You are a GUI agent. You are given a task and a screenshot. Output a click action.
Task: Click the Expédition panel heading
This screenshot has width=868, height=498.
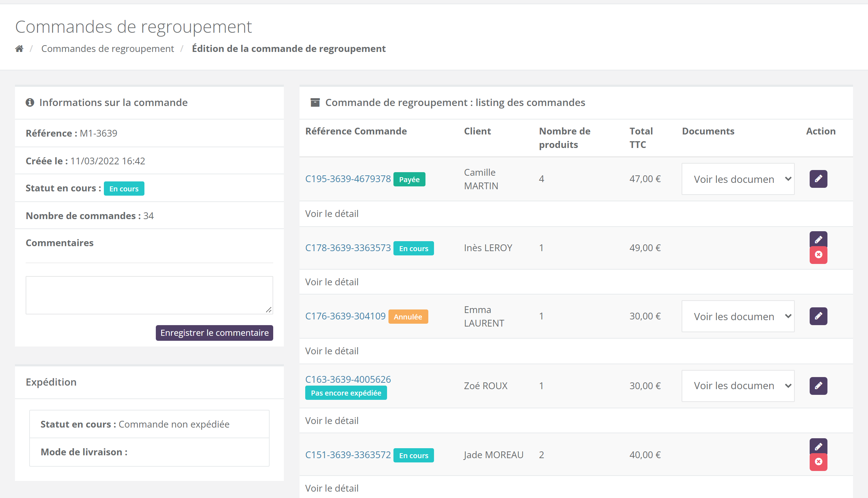[x=51, y=382]
